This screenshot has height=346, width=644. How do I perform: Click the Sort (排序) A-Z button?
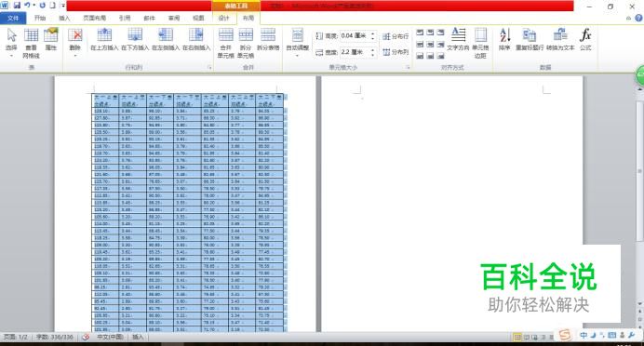(504, 39)
